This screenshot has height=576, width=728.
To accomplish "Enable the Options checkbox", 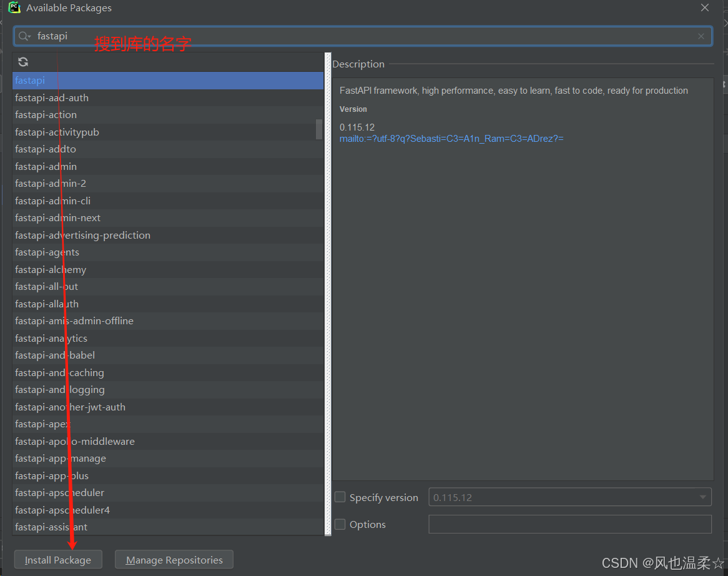I will pyautogui.click(x=340, y=524).
